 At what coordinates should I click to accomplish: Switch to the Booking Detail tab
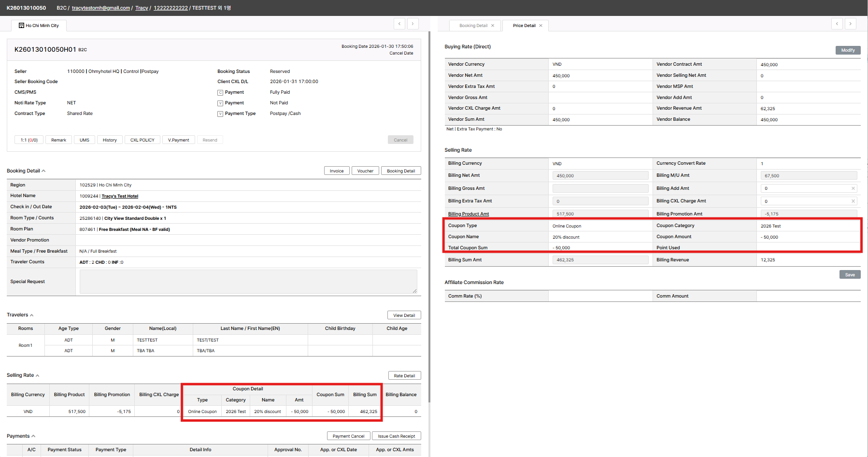tap(473, 26)
